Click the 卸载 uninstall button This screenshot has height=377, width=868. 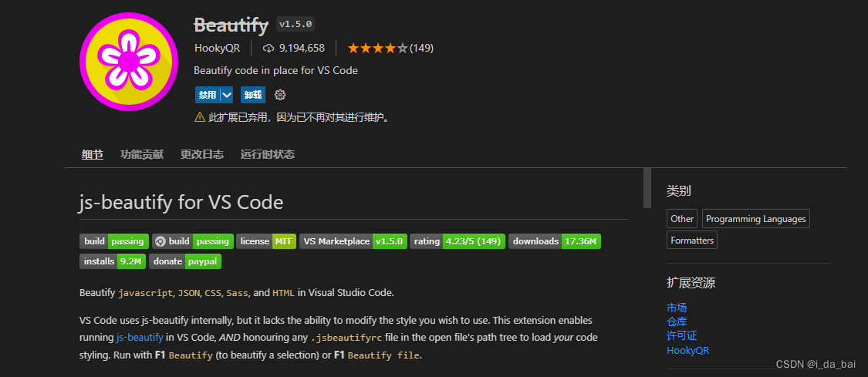[x=253, y=95]
